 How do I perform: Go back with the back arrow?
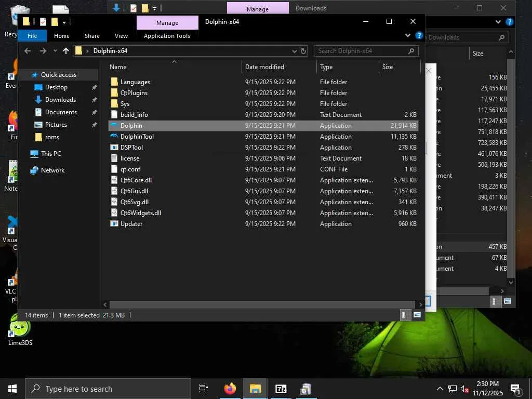[28, 51]
